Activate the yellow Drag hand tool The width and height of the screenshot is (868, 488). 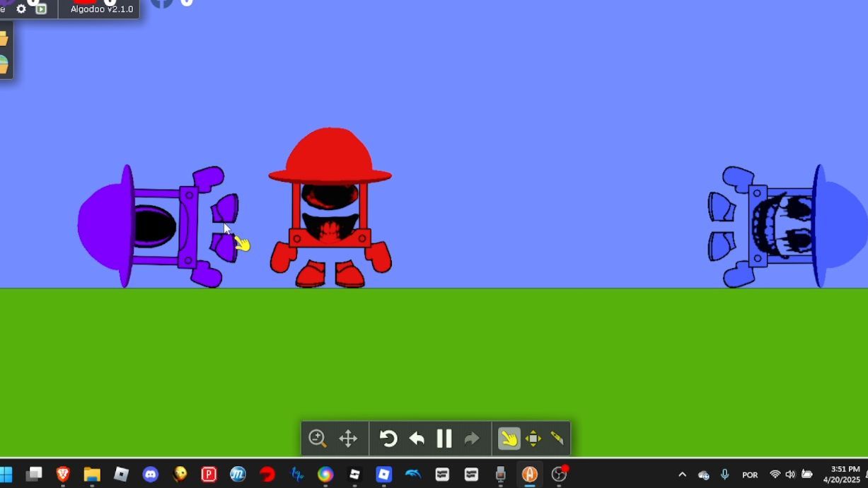[x=508, y=438]
